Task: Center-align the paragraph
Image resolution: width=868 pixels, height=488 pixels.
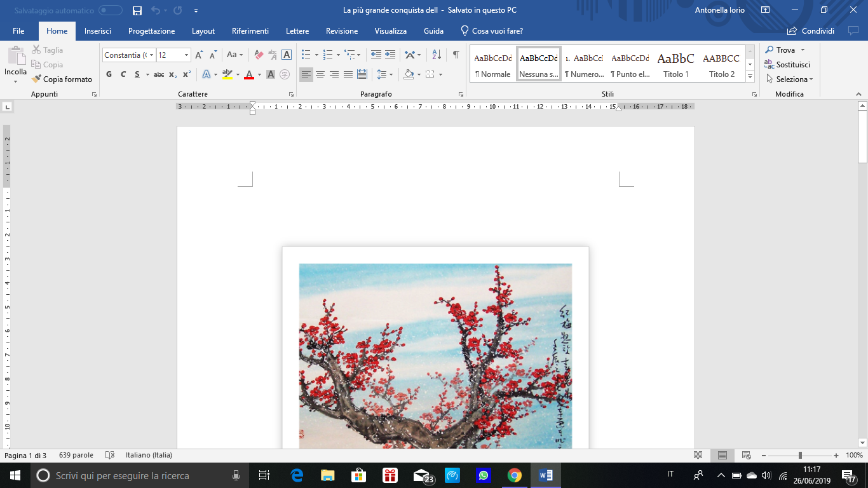Action: coord(320,74)
